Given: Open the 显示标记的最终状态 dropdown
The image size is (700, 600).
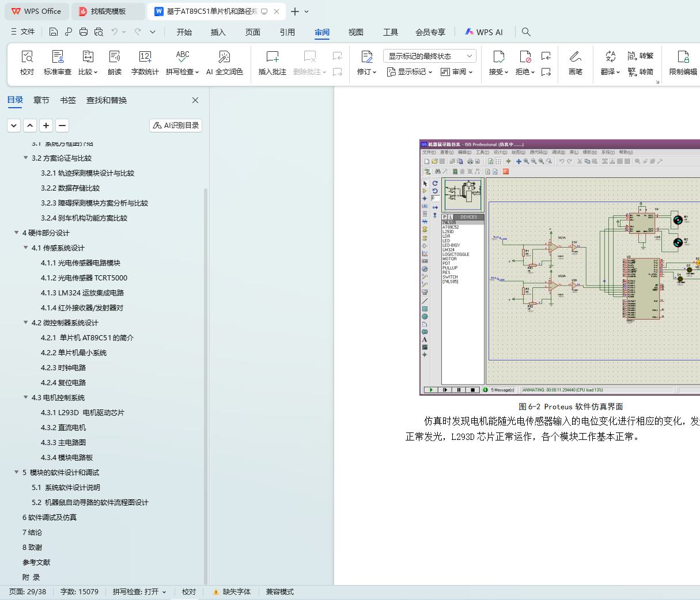Looking at the screenshot, I should click(x=430, y=56).
